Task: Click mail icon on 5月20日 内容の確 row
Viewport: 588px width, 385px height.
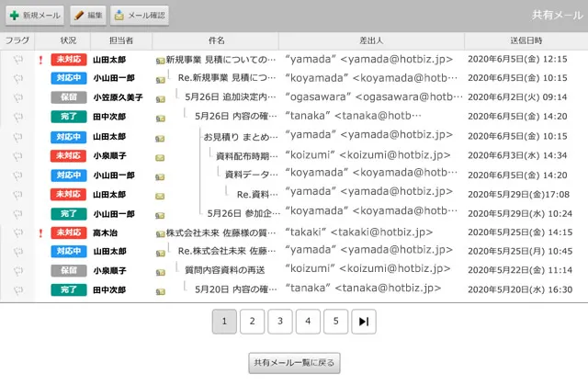Action: (x=160, y=291)
